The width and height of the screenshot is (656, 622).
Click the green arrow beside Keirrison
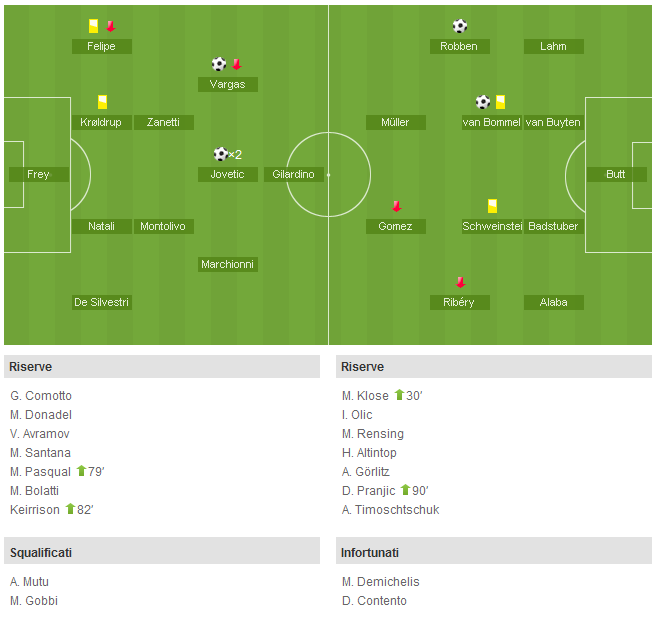pos(70,509)
